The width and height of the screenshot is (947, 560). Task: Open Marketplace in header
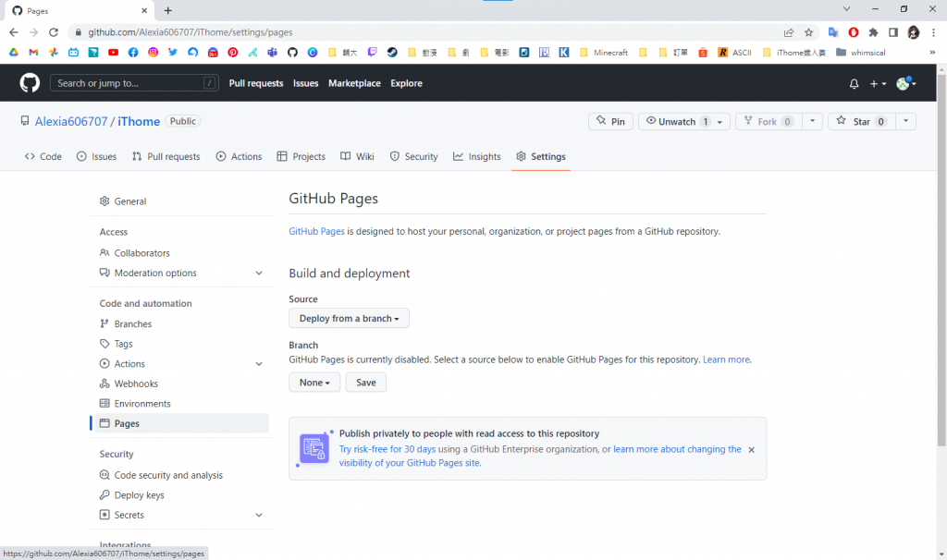354,83
